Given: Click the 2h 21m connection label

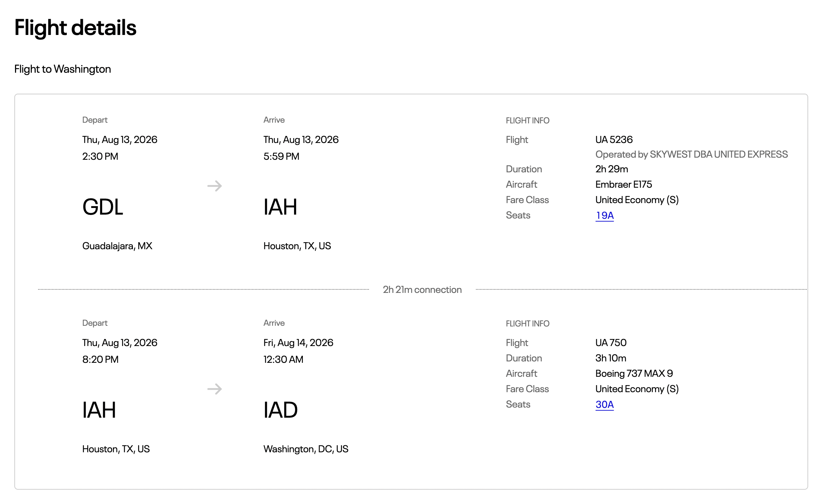Looking at the screenshot, I should tap(422, 290).
